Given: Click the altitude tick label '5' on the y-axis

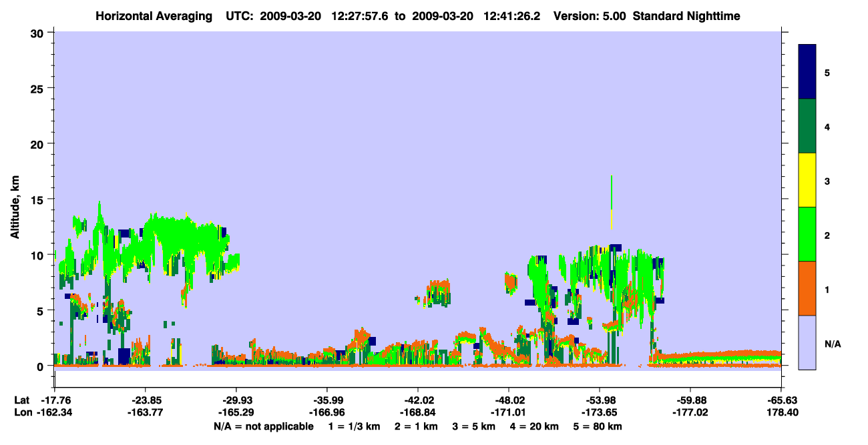Looking at the screenshot, I should 41,310.
